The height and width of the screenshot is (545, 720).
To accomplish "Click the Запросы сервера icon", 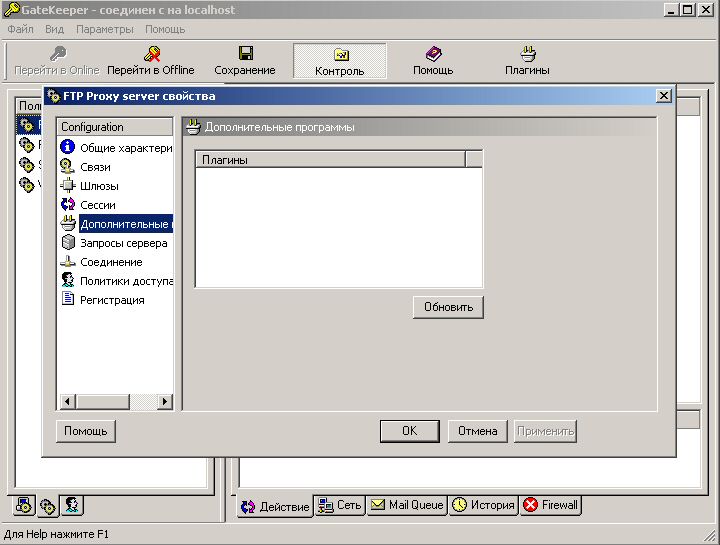I will 68,242.
